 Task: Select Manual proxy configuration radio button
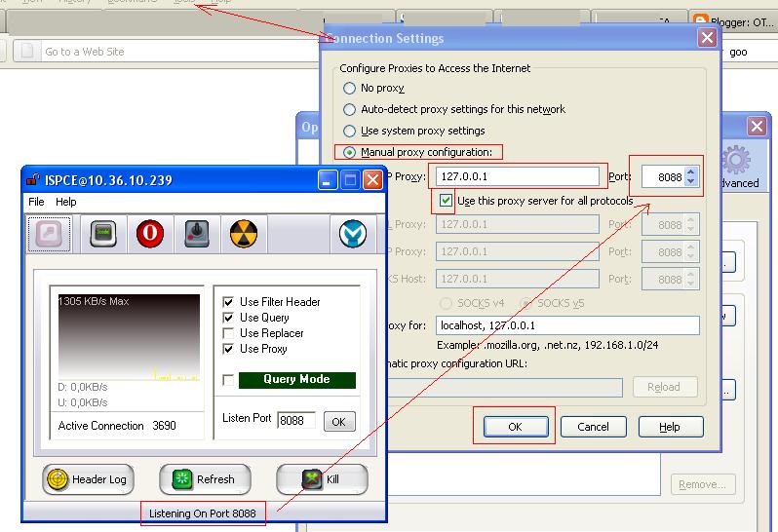(x=349, y=152)
